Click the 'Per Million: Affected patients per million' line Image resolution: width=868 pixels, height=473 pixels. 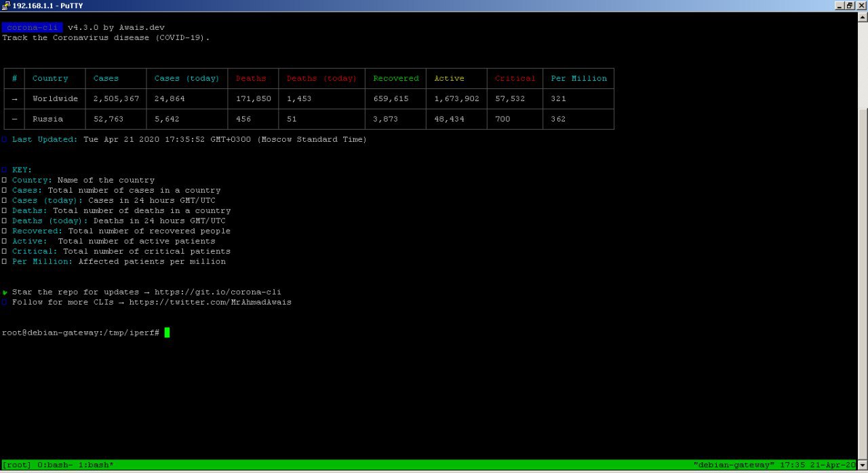[x=114, y=262]
